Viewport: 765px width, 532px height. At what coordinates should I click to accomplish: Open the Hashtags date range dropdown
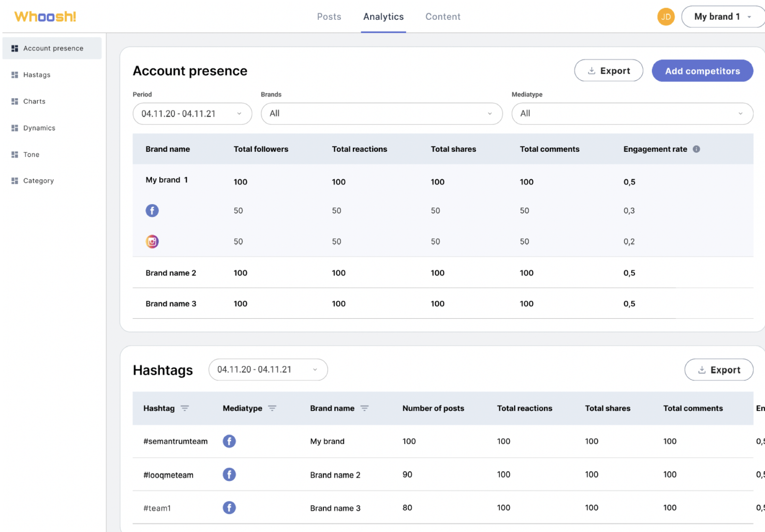(267, 370)
